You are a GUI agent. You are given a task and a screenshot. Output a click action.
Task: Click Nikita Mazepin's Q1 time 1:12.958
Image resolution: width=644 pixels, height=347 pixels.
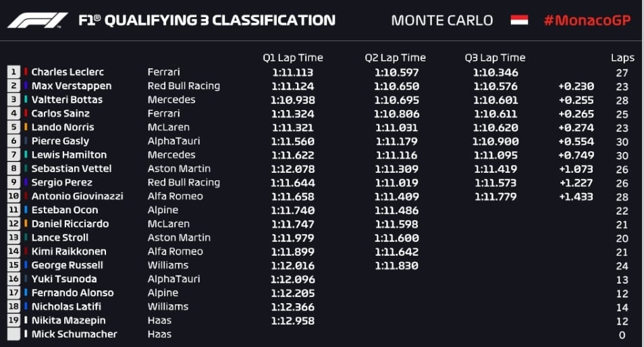pos(293,321)
